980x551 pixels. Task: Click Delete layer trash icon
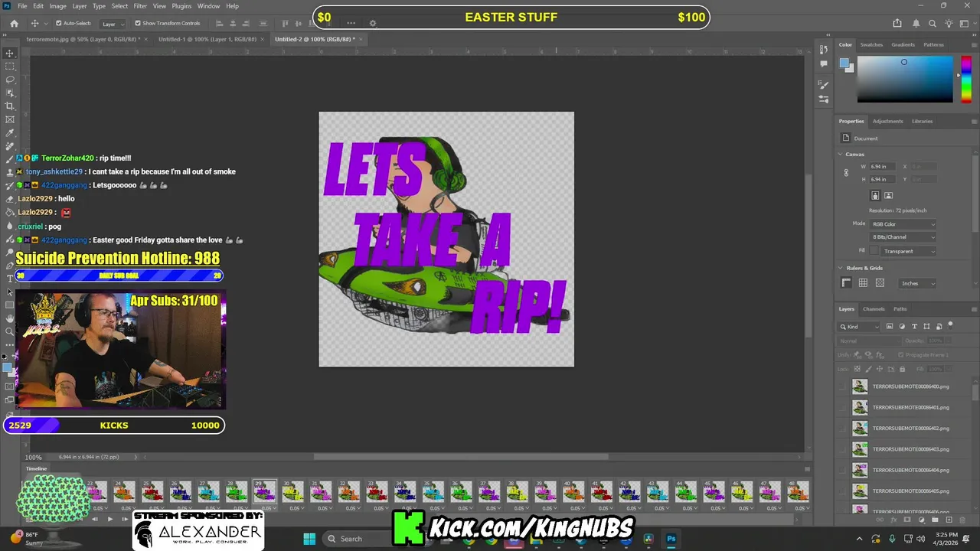pos(961,520)
